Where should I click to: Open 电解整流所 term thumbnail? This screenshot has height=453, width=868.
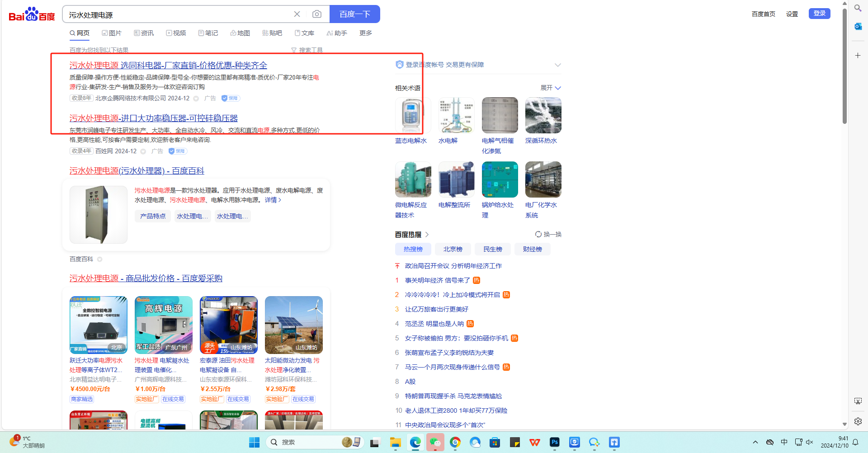tap(456, 179)
